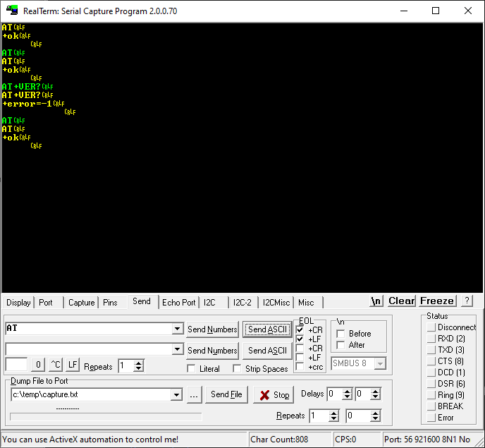The width and height of the screenshot is (485, 448).
Task: Tick the Before \n checkbox
Action: coord(340,334)
